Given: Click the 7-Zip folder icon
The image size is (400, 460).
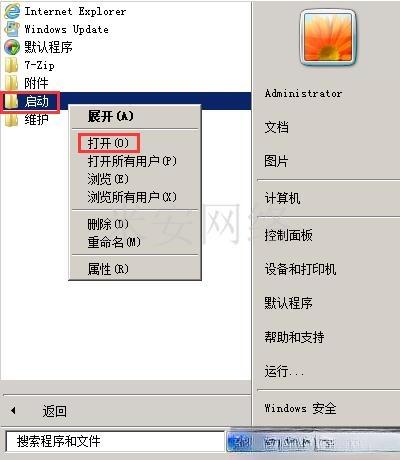Looking at the screenshot, I should (11, 65).
